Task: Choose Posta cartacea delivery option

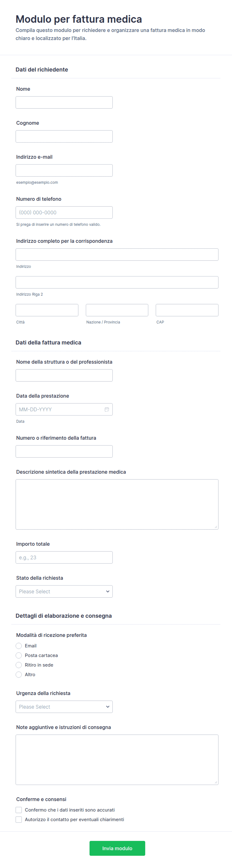Action: point(19,655)
